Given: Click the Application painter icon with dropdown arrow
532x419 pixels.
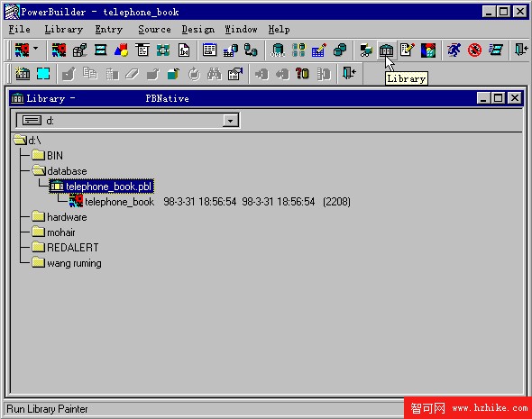Looking at the screenshot, I should [22, 50].
